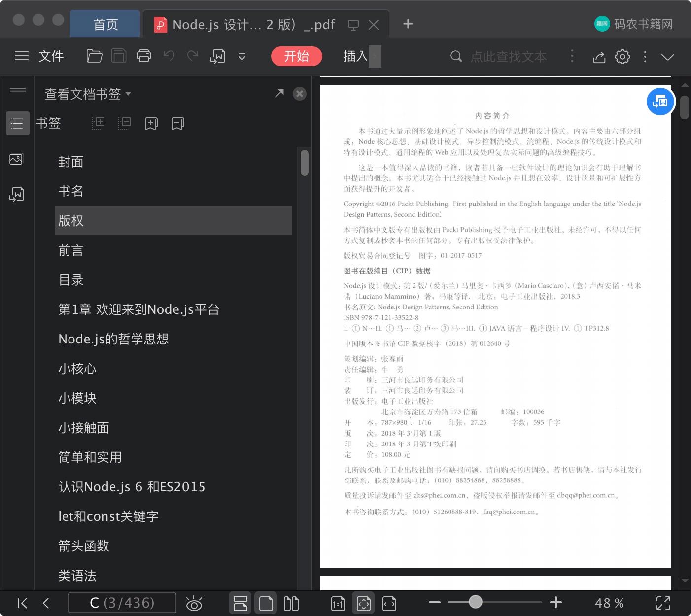Select the page thumbnails panel icon
This screenshot has height=616, width=691.
tap(16, 159)
